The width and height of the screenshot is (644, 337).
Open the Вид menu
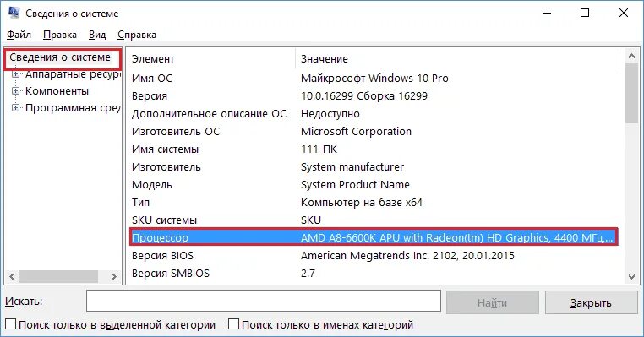[x=97, y=35]
